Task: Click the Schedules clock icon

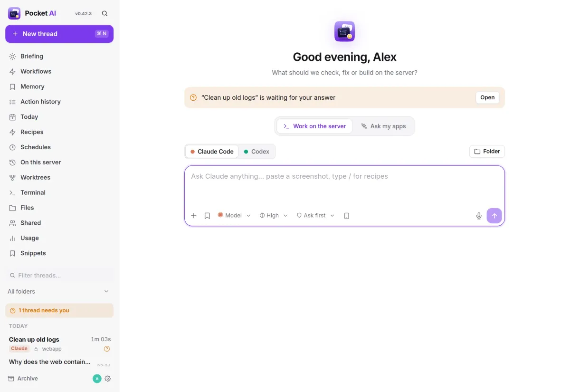Action: coord(12,147)
